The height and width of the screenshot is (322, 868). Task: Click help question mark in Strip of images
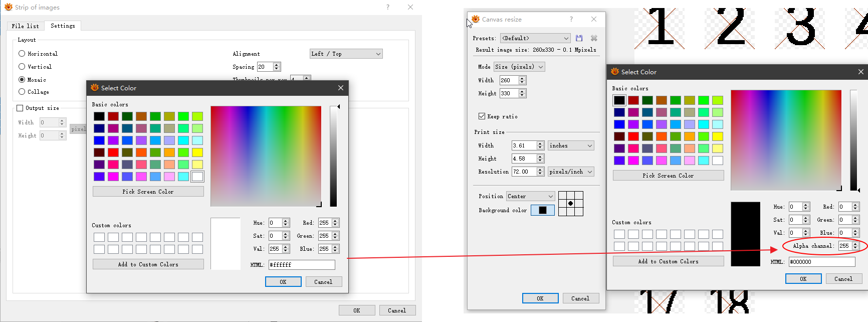tap(387, 7)
